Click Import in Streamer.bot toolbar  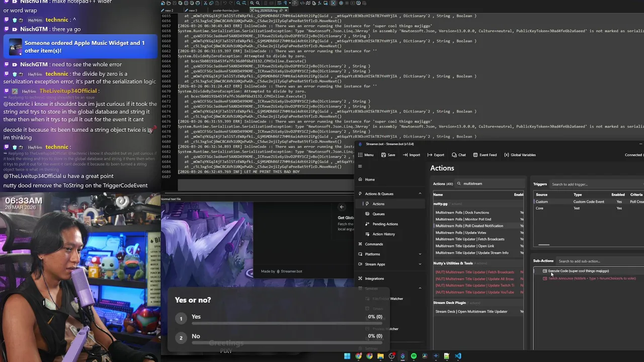pyautogui.click(x=411, y=155)
